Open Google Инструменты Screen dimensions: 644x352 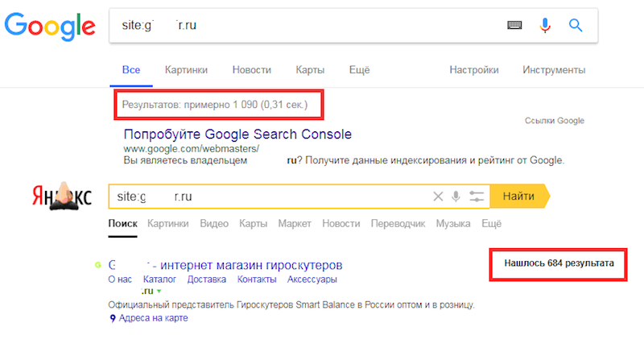point(554,70)
